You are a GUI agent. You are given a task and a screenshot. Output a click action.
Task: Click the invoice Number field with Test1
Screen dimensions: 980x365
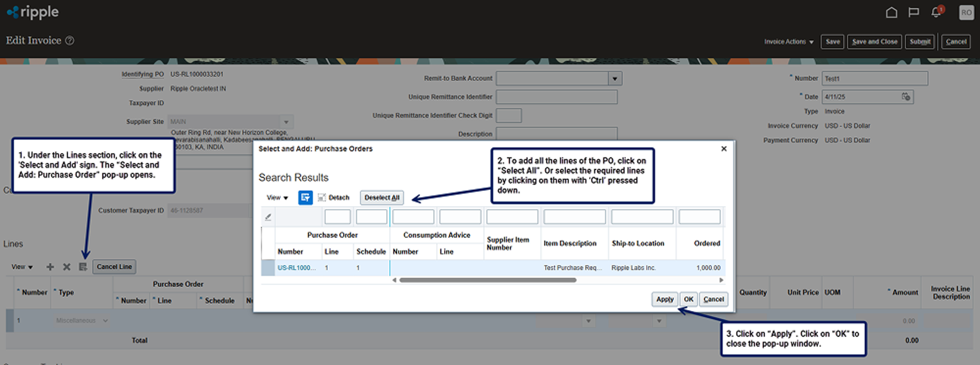[875, 79]
